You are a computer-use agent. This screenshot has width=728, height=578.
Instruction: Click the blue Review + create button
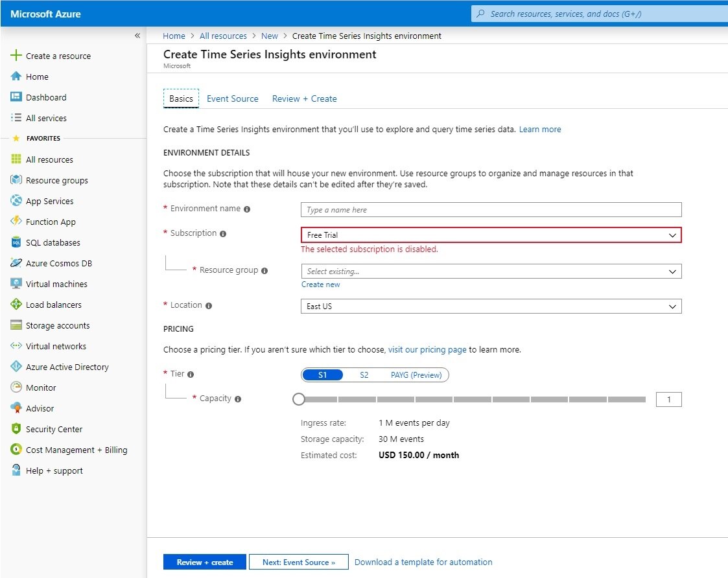click(x=204, y=562)
